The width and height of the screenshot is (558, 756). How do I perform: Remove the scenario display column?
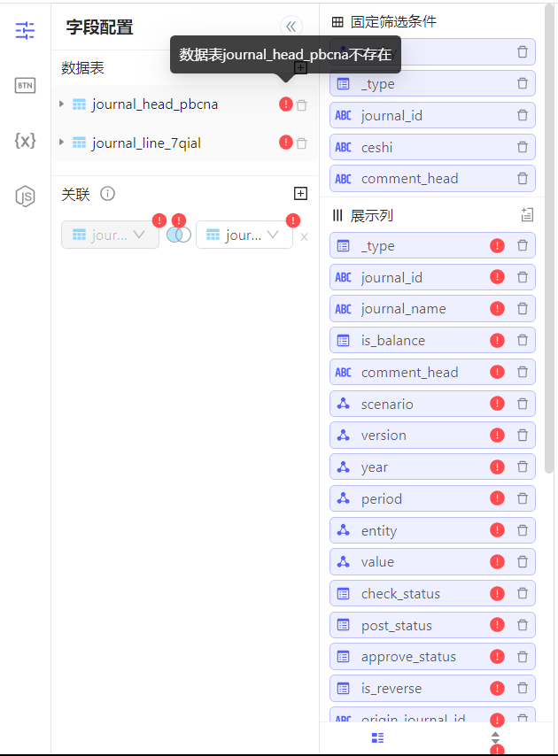pos(522,404)
